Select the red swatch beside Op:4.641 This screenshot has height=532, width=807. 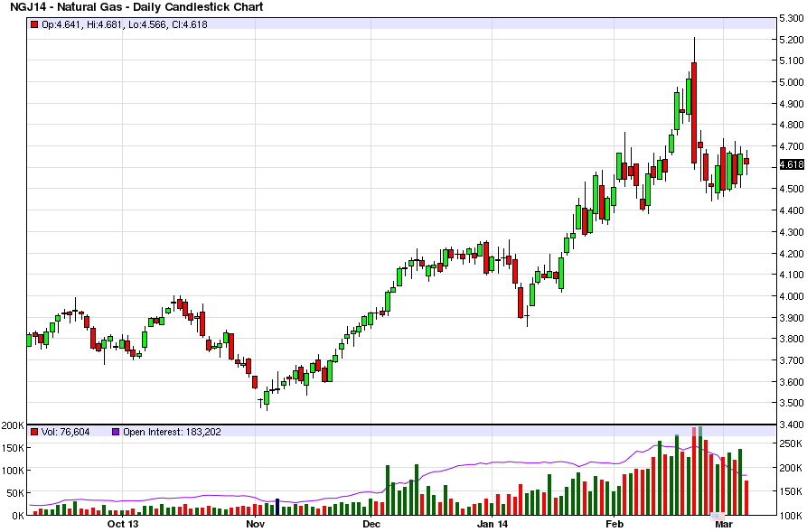(34, 24)
